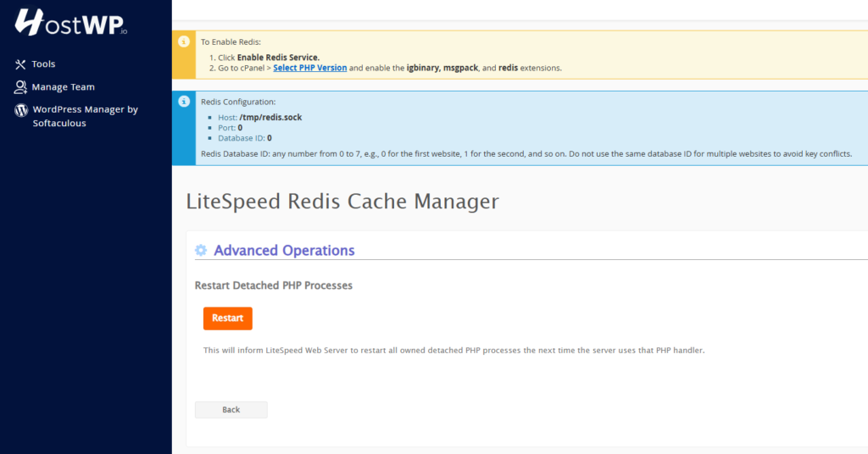Click the Tools wrench icon
This screenshot has width=868, height=454.
click(20, 64)
